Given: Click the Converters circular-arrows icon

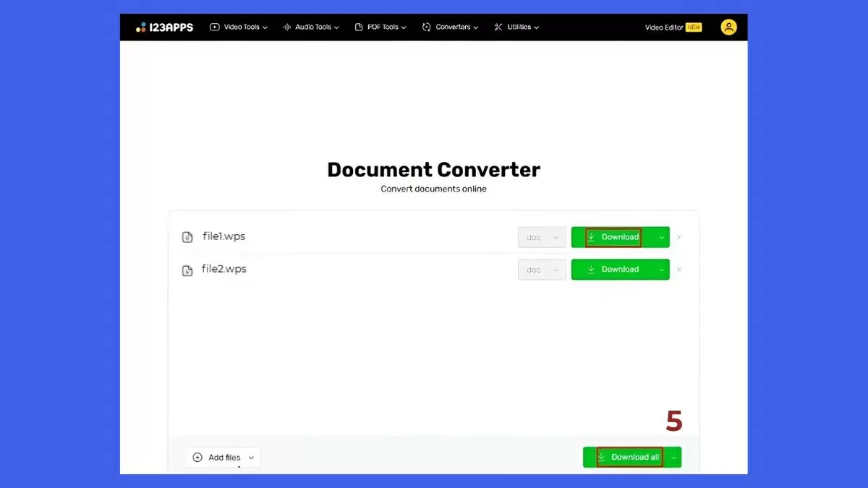Looking at the screenshot, I should pyautogui.click(x=427, y=27).
